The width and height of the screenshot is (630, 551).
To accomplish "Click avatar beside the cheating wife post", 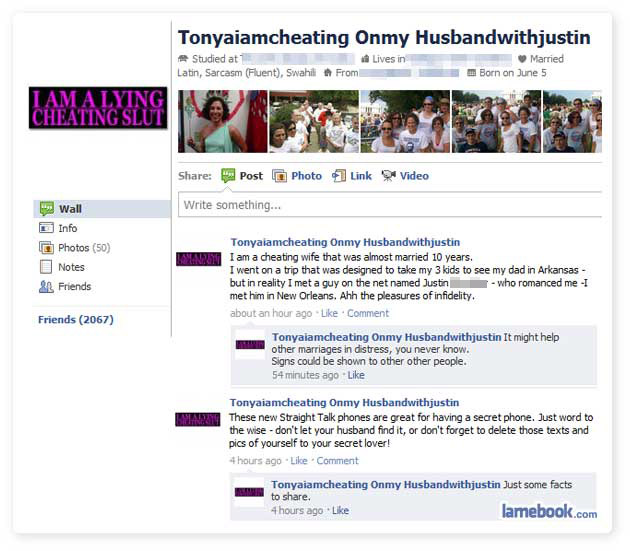I will tap(198, 259).
